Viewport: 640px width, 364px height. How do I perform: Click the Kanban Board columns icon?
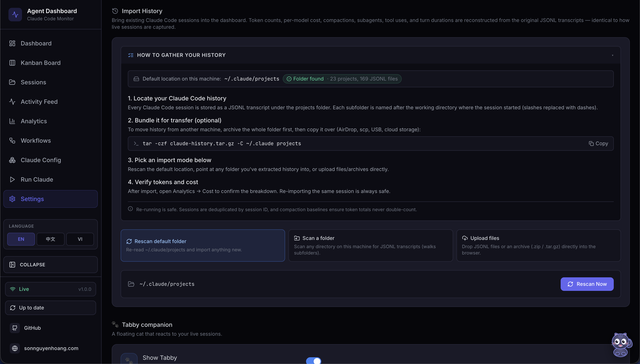pos(12,63)
